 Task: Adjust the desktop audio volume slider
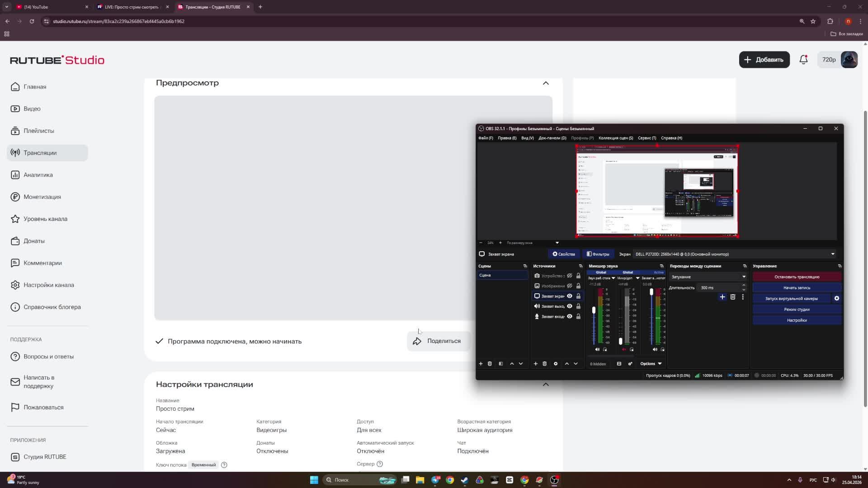(594, 310)
